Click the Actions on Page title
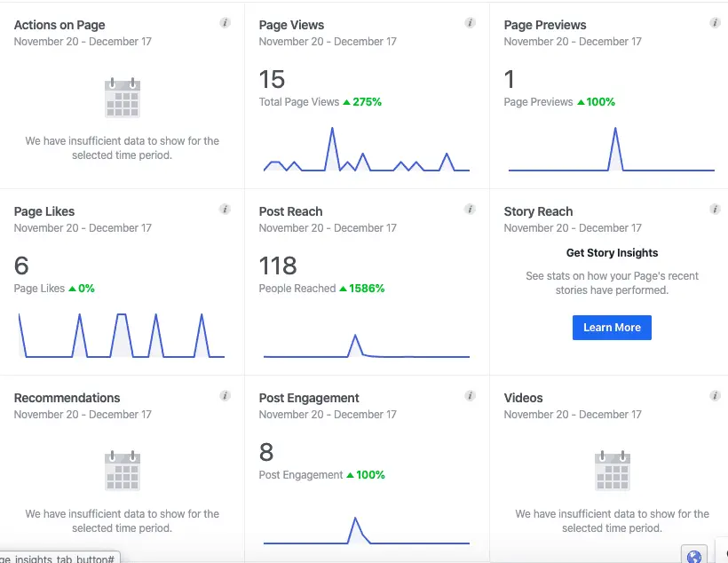 tap(59, 25)
